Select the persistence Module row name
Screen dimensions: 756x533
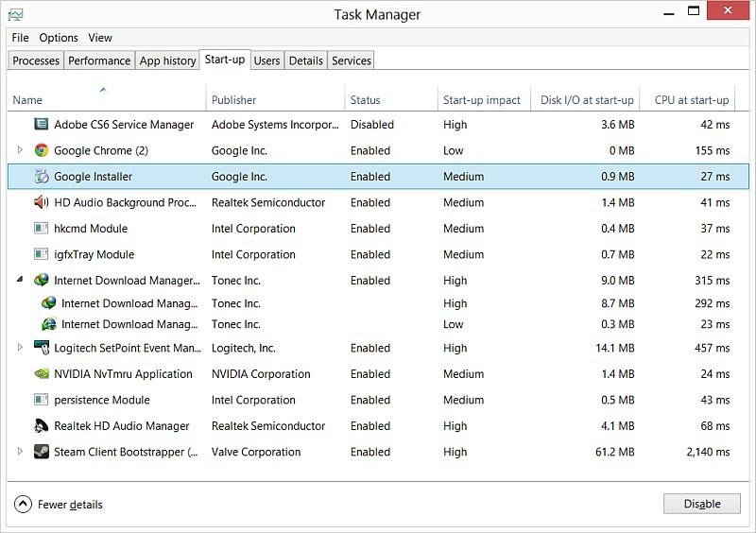(x=102, y=400)
